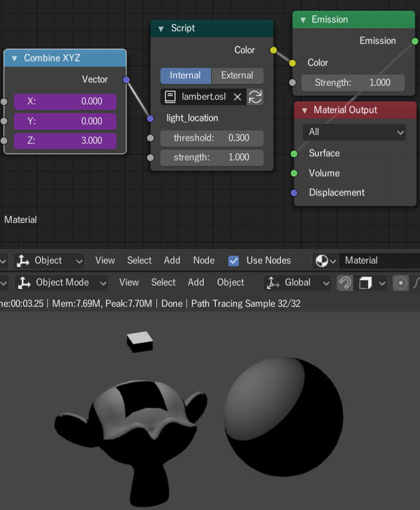
Task: Open the viewport Select menu
Action: pyautogui.click(x=163, y=282)
